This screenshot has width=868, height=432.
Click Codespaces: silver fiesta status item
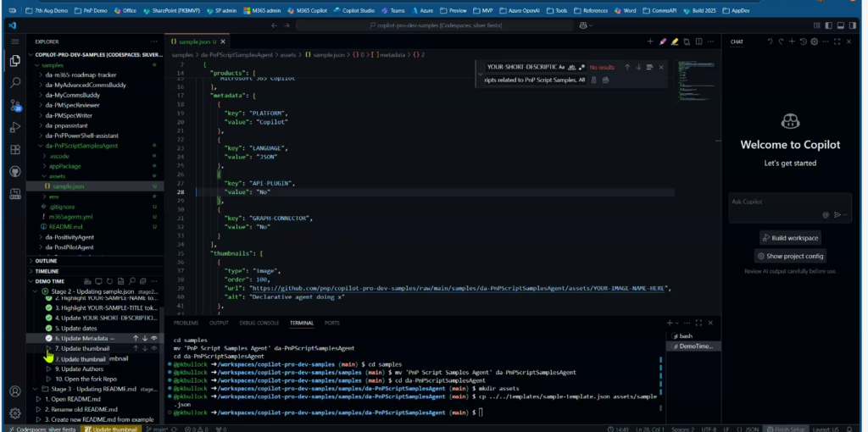[x=42, y=429]
